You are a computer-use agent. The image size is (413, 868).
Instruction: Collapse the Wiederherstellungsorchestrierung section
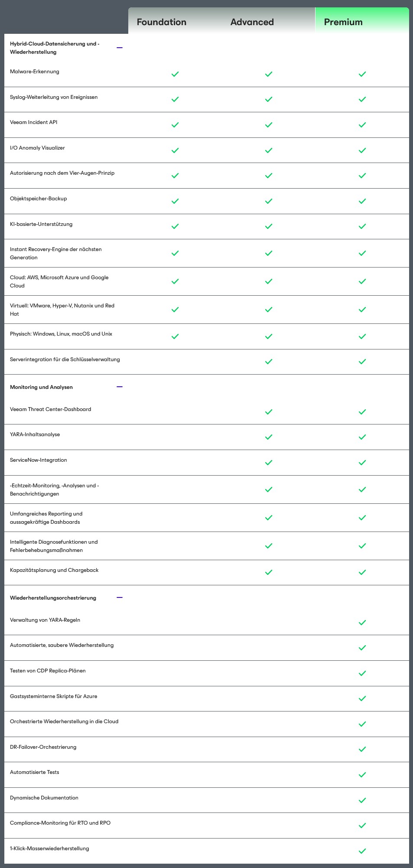pyautogui.click(x=120, y=597)
